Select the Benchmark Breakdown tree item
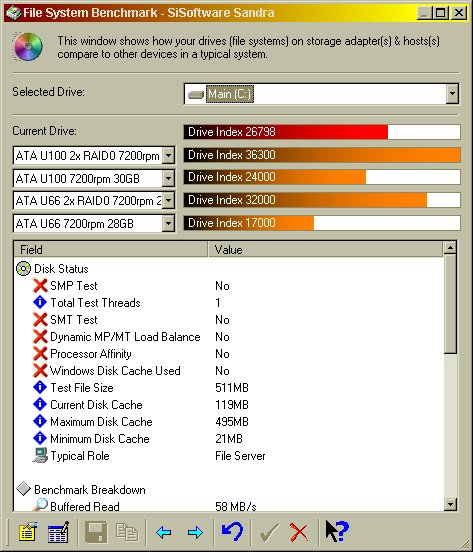This screenshot has width=473, height=552. pyautogui.click(x=89, y=490)
